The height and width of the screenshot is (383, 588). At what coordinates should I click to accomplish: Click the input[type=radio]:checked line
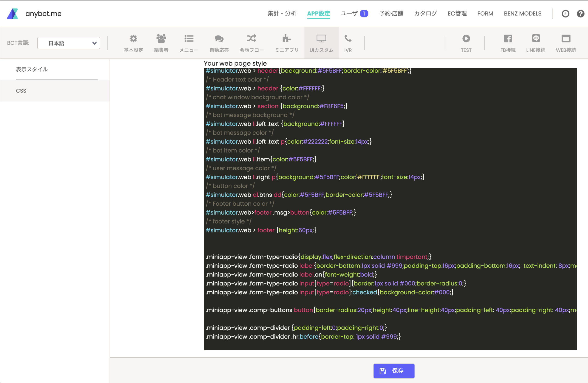(330, 292)
